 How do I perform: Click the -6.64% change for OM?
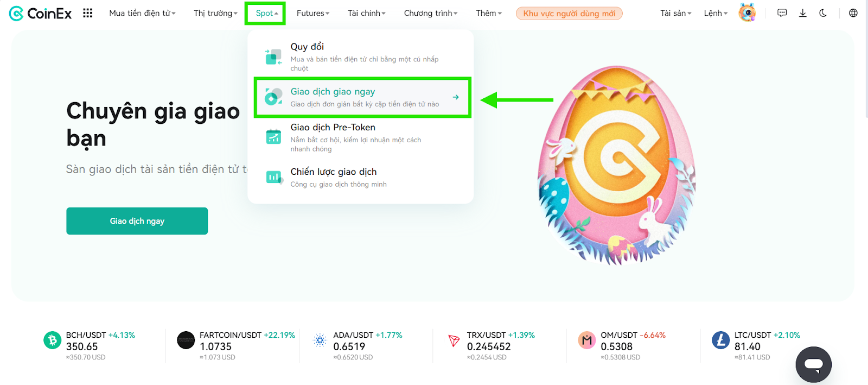(653, 335)
